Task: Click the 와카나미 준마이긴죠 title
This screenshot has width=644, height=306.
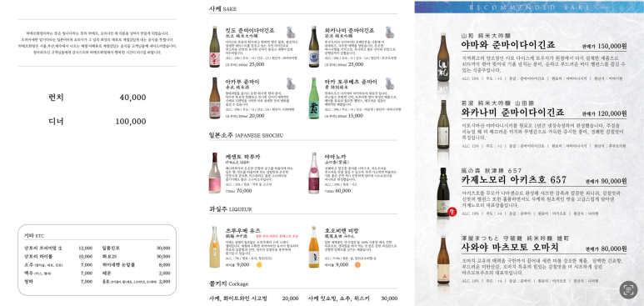Action: pos(349,31)
